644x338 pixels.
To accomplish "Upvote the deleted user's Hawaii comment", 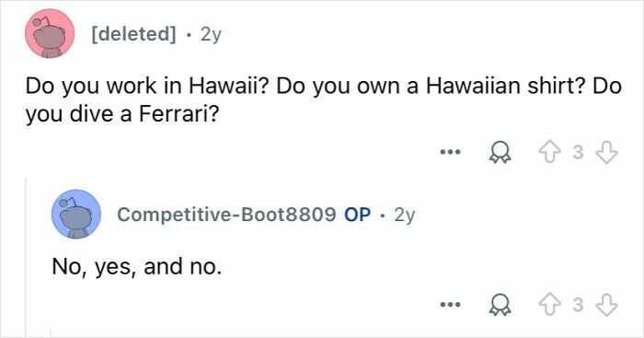I will click(x=551, y=153).
